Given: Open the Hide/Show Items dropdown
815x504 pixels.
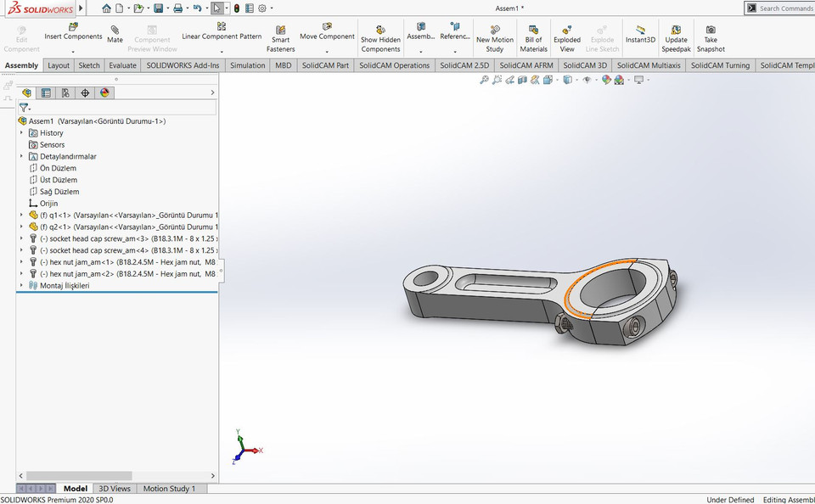Looking at the screenshot, I should (x=596, y=79).
